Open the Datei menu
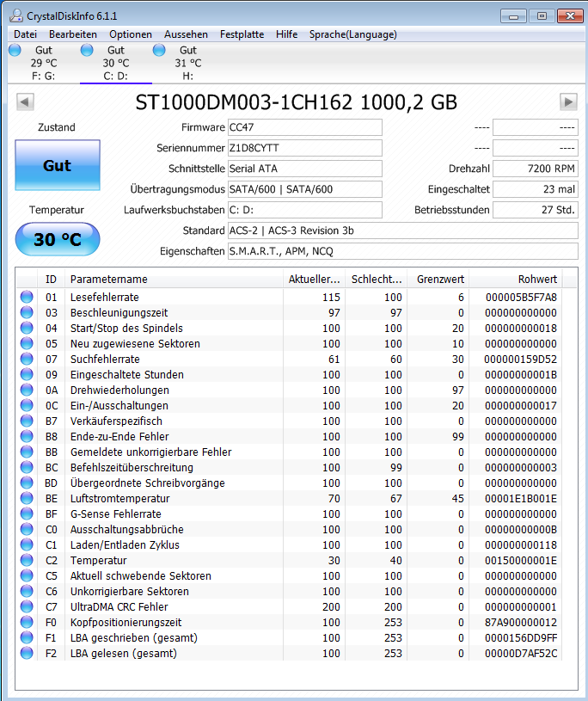This screenshot has height=701, width=588. (25, 34)
